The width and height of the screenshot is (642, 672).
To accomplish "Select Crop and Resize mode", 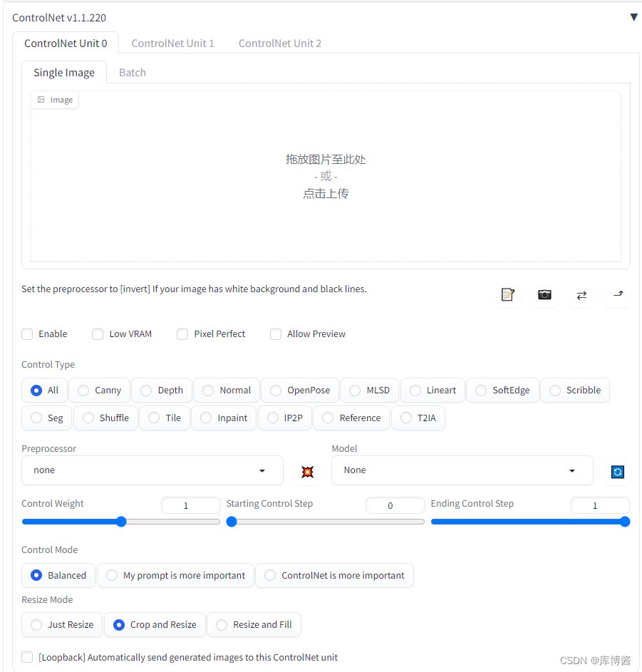I will 155,624.
